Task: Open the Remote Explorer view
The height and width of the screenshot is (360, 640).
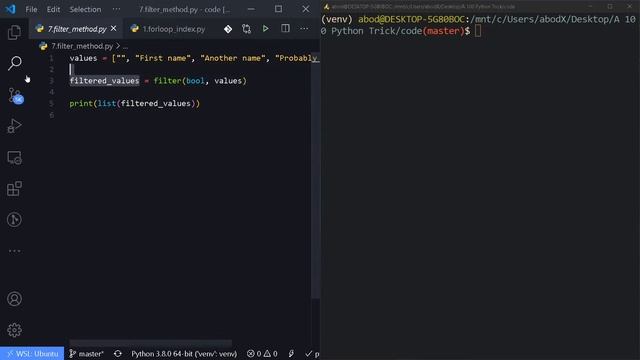Action: (14, 158)
